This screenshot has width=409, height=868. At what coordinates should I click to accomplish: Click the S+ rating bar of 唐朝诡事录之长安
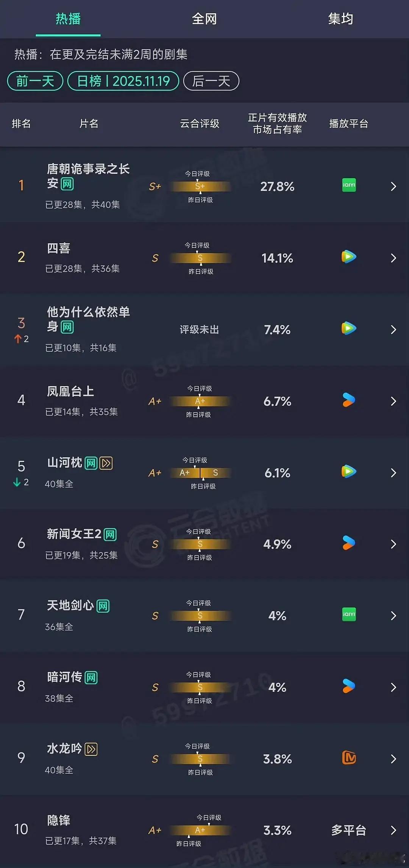tap(201, 186)
